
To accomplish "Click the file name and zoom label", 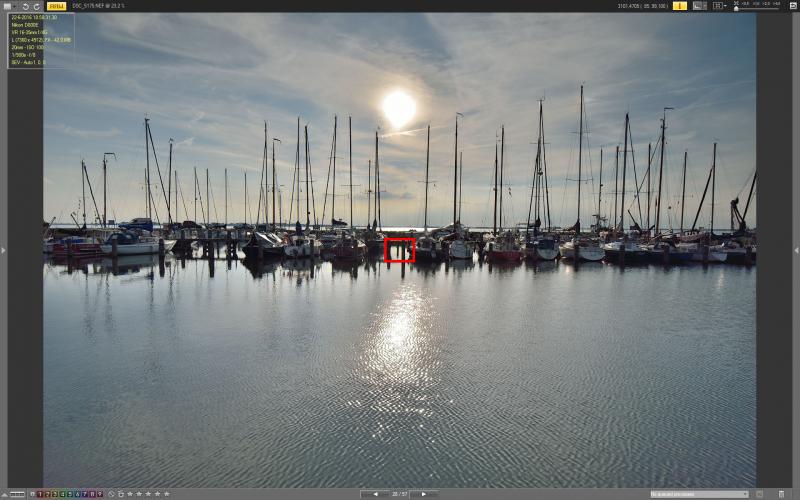I will pos(98,6).
